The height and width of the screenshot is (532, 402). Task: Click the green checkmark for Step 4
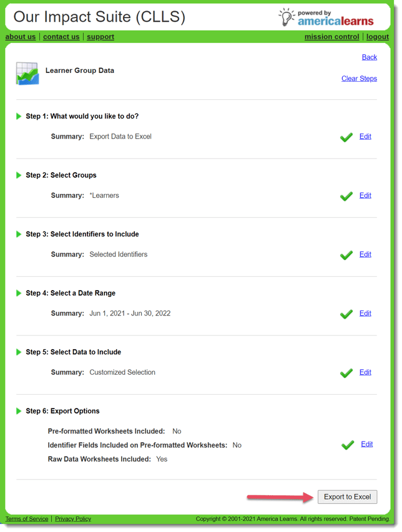pyautogui.click(x=346, y=314)
